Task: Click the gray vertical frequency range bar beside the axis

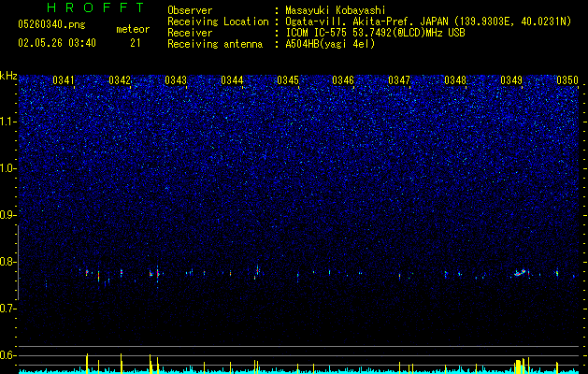Action: [18, 262]
